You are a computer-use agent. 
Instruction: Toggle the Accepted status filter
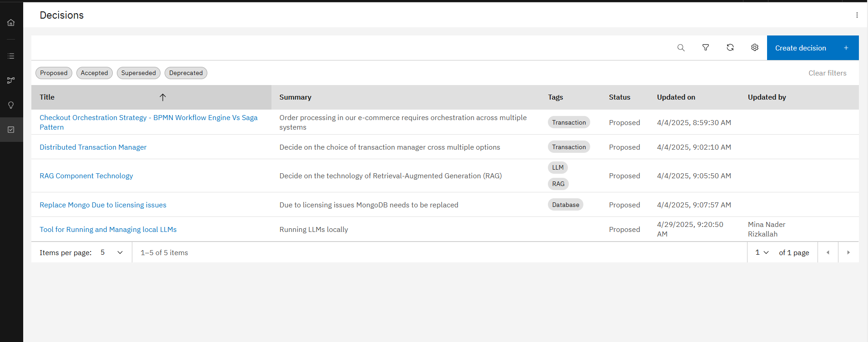tap(94, 73)
